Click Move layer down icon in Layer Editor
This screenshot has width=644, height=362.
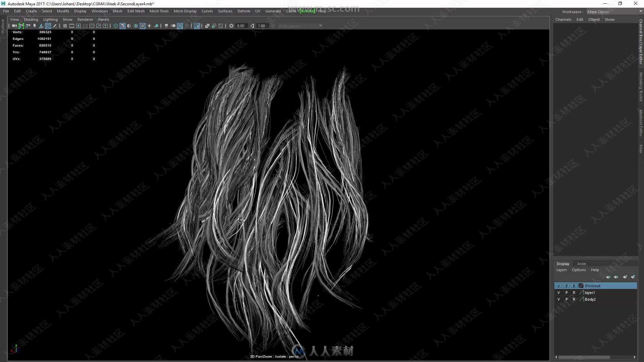click(x=616, y=277)
